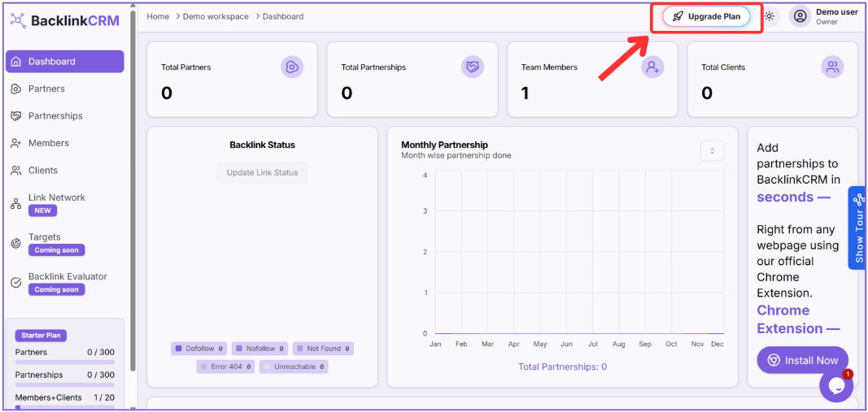Screen dimensions: 868x412
Task: Click the Install Now button
Action: 802,360
